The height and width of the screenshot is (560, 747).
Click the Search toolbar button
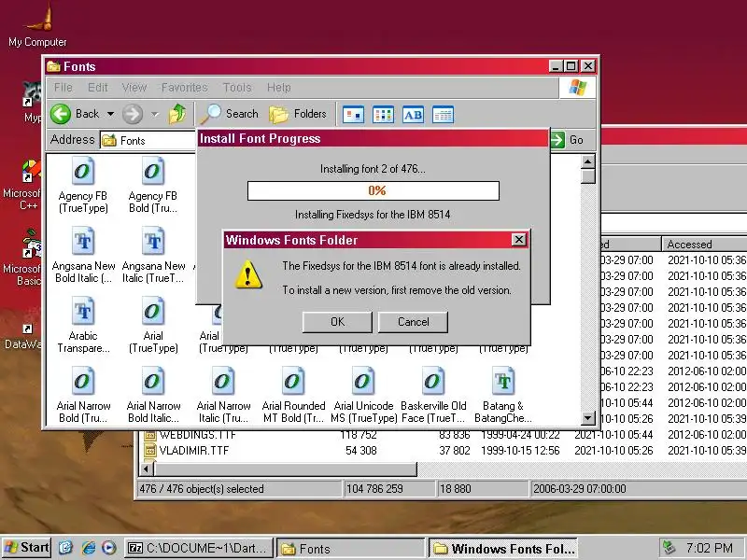coord(230,114)
